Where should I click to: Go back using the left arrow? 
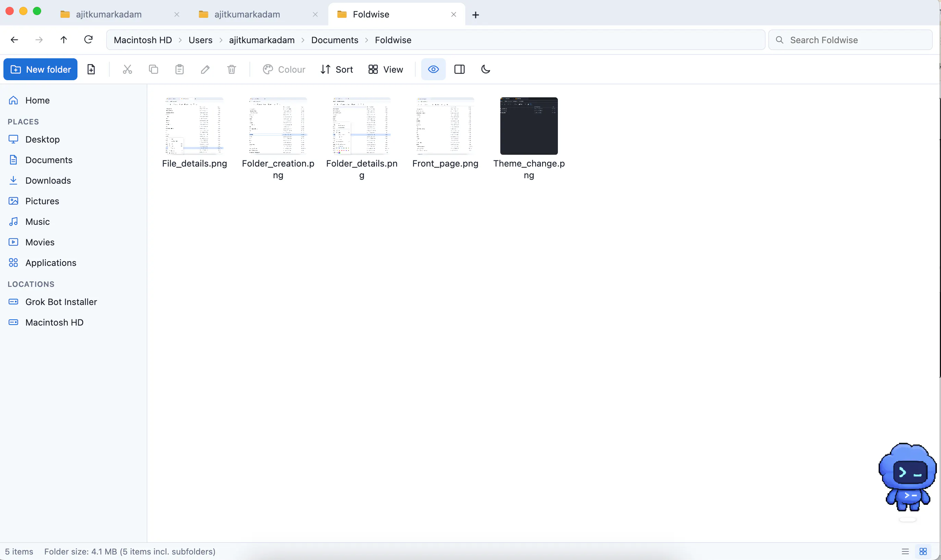[14, 40]
